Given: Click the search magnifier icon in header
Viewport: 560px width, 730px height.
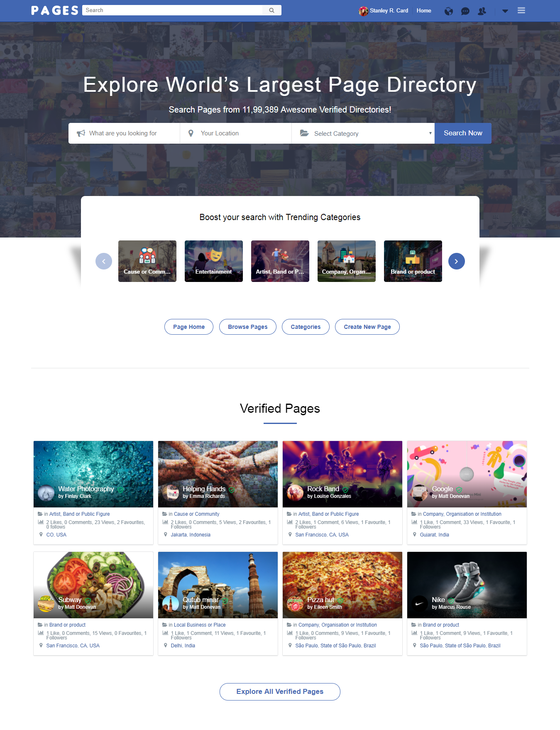Looking at the screenshot, I should tap(271, 10).
